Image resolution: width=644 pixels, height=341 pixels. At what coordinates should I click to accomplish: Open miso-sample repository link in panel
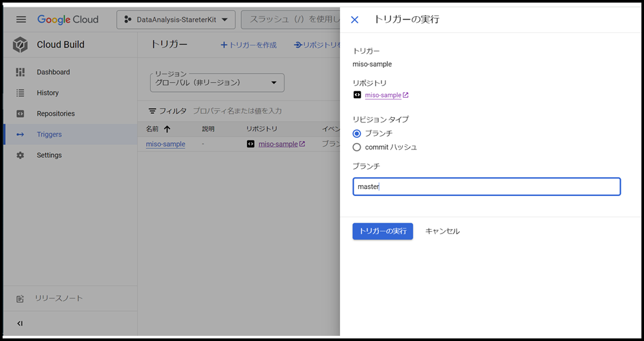click(x=383, y=95)
